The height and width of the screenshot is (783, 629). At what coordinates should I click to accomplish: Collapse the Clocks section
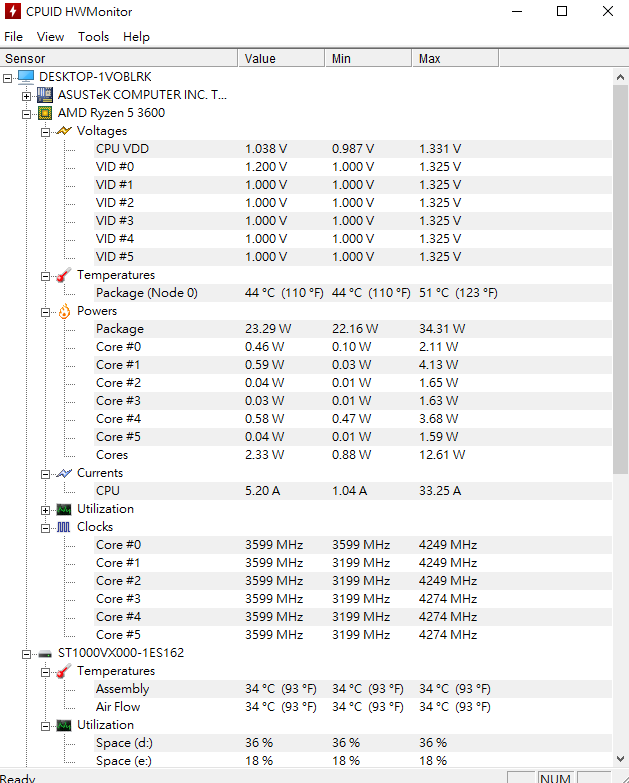click(45, 528)
